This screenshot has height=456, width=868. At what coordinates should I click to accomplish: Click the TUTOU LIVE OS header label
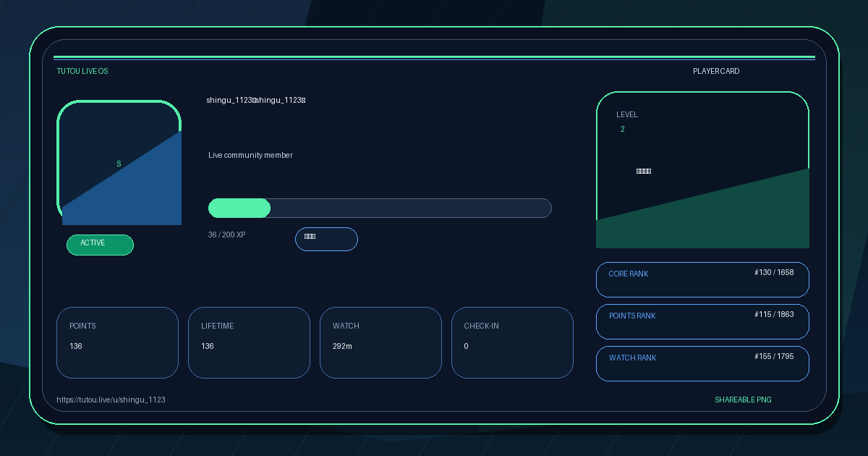[82, 71]
